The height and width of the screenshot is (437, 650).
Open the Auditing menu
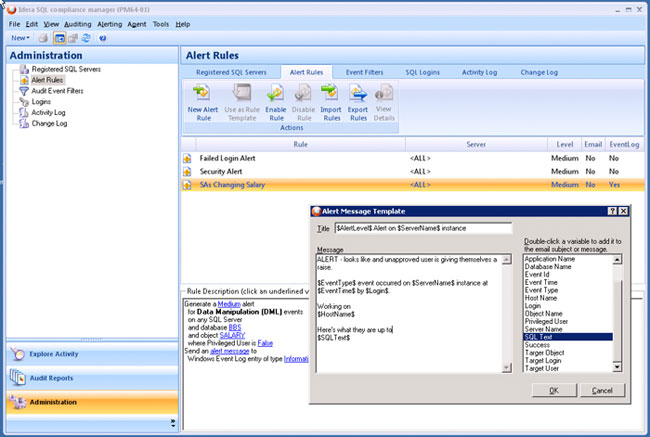pyautogui.click(x=78, y=24)
